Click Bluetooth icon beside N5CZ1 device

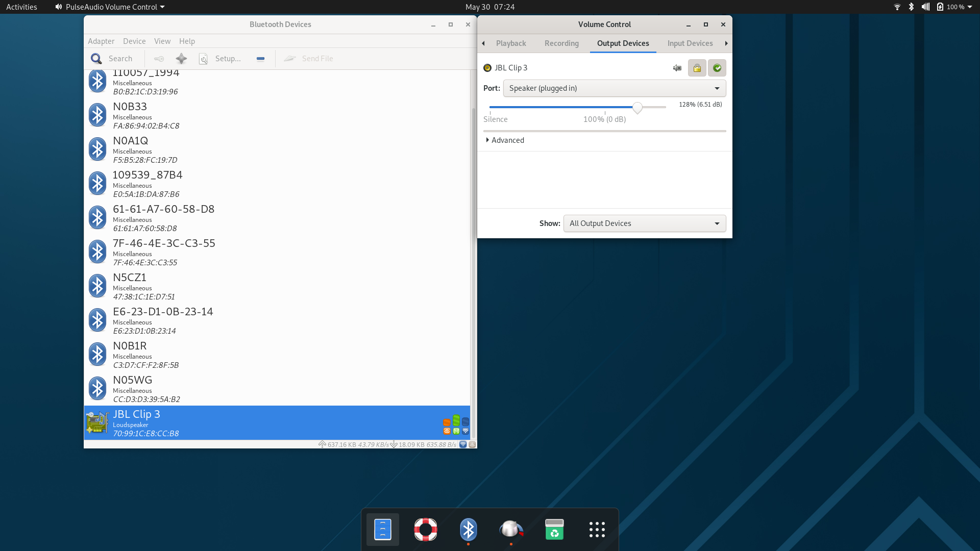click(97, 286)
